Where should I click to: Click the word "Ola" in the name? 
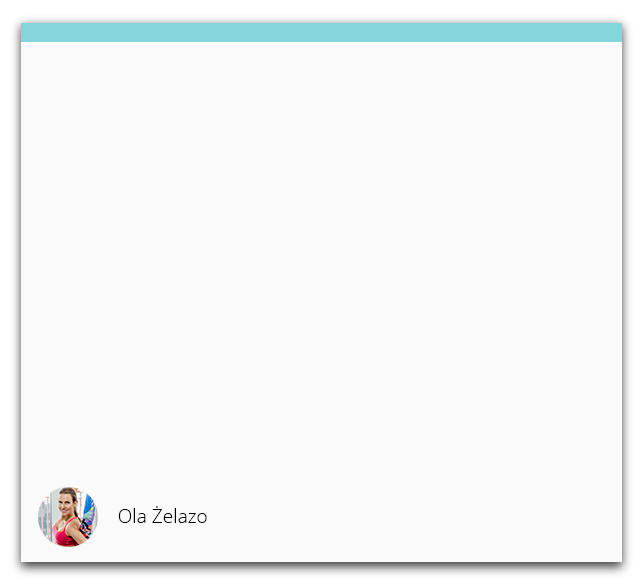click(x=132, y=517)
